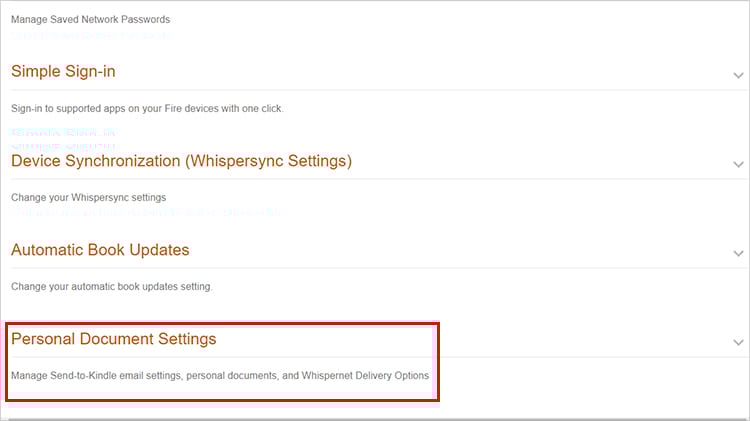Expand the Automatic Book Updates chevron
750x421 pixels.
738,253
